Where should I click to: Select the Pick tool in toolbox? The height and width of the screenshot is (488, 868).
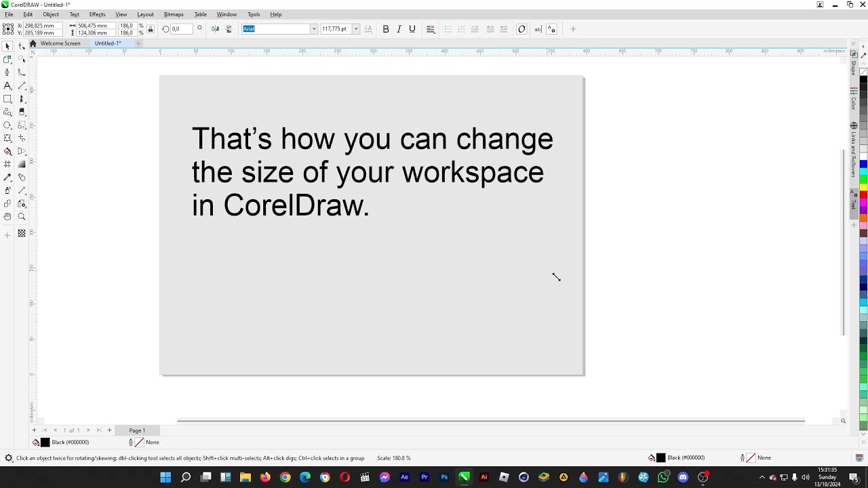click(x=7, y=46)
